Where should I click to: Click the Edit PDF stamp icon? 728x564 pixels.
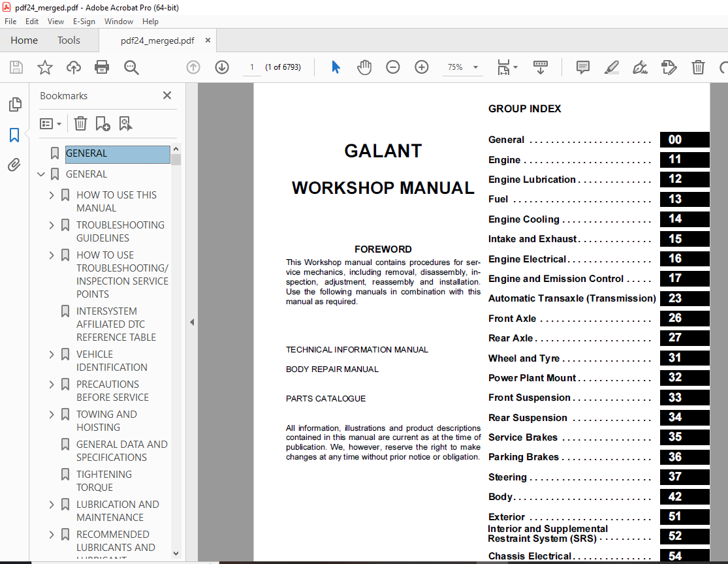click(669, 67)
